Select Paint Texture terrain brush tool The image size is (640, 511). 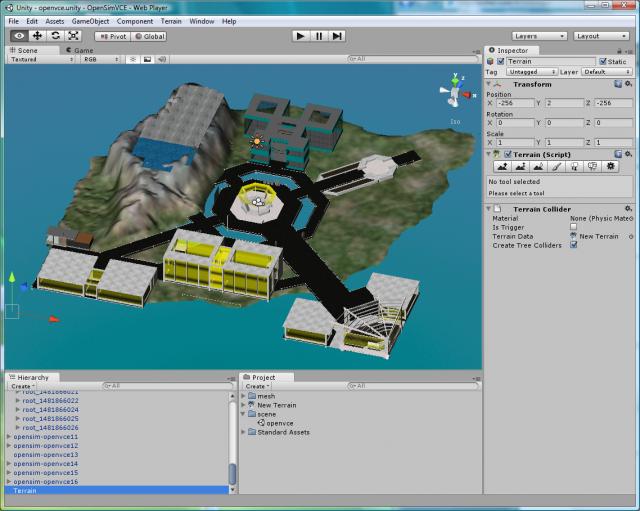pos(557,167)
